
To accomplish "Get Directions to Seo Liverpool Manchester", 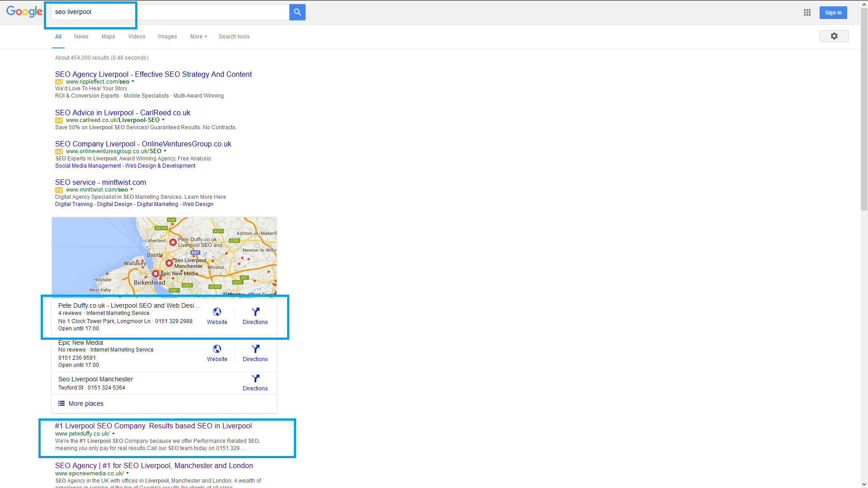I will pyautogui.click(x=255, y=382).
